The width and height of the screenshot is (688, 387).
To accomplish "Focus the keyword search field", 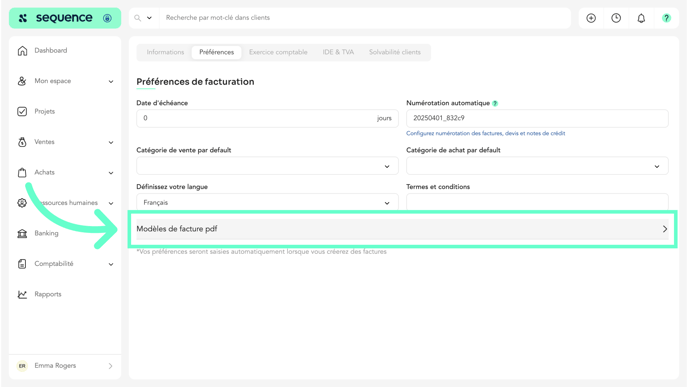I will [x=364, y=18].
